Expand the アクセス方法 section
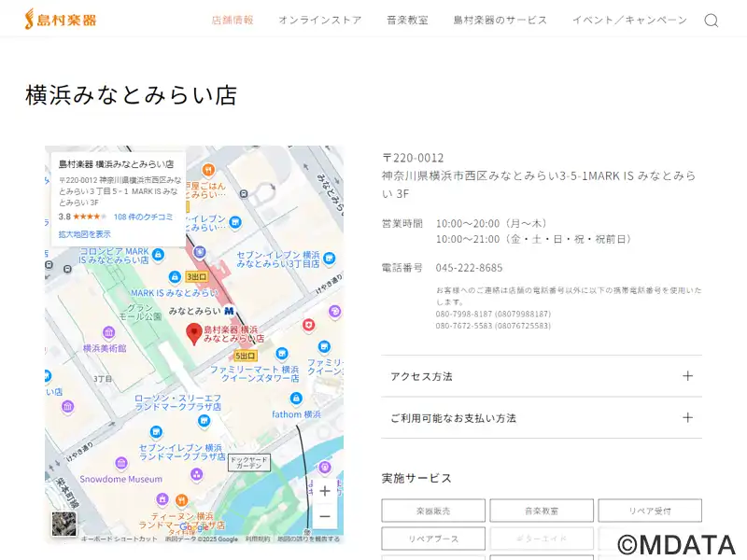Screen dimensions: 747x560 pos(542,376)
